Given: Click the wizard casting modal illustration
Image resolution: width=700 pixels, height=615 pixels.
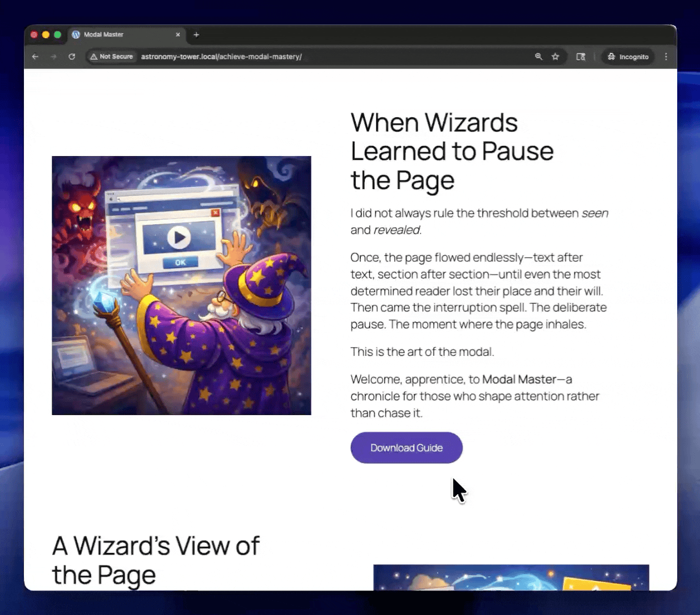Looking at the screenshot, I should [181, 285].
